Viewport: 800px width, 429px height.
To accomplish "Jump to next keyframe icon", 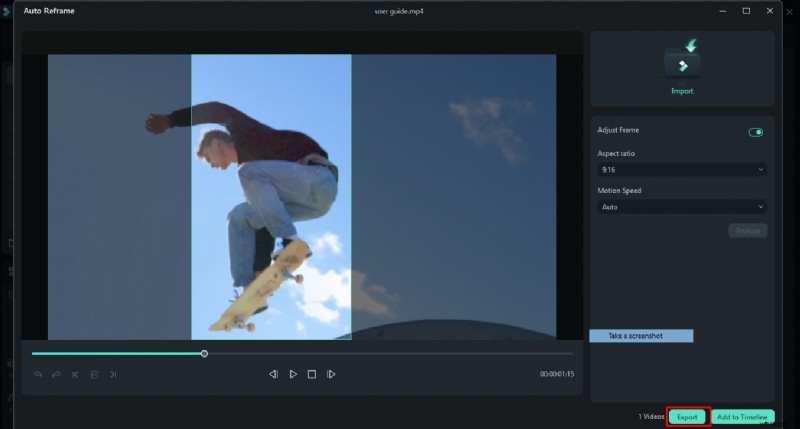I will 113,374.
